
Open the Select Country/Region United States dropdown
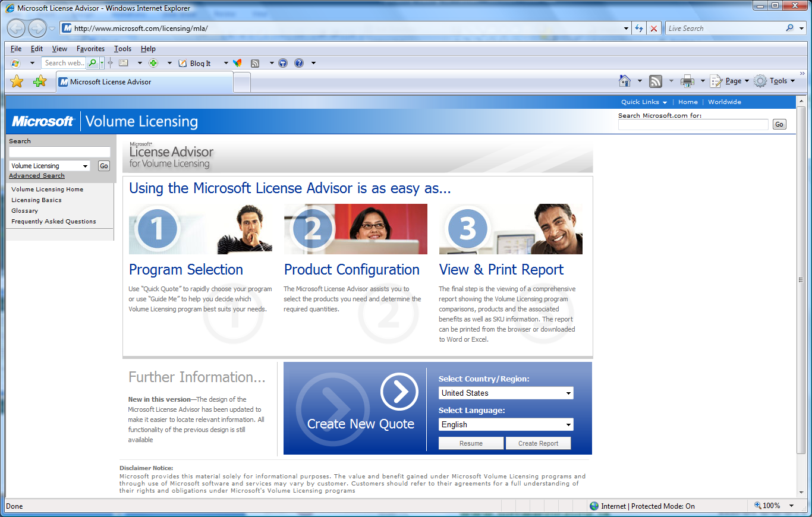click(568, 393)
